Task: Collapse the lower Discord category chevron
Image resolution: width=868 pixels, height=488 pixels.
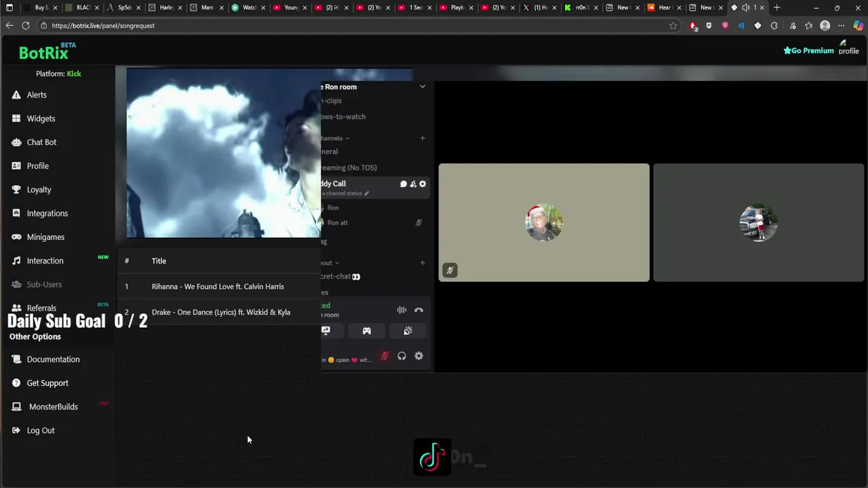Action: tap(337, 263)
